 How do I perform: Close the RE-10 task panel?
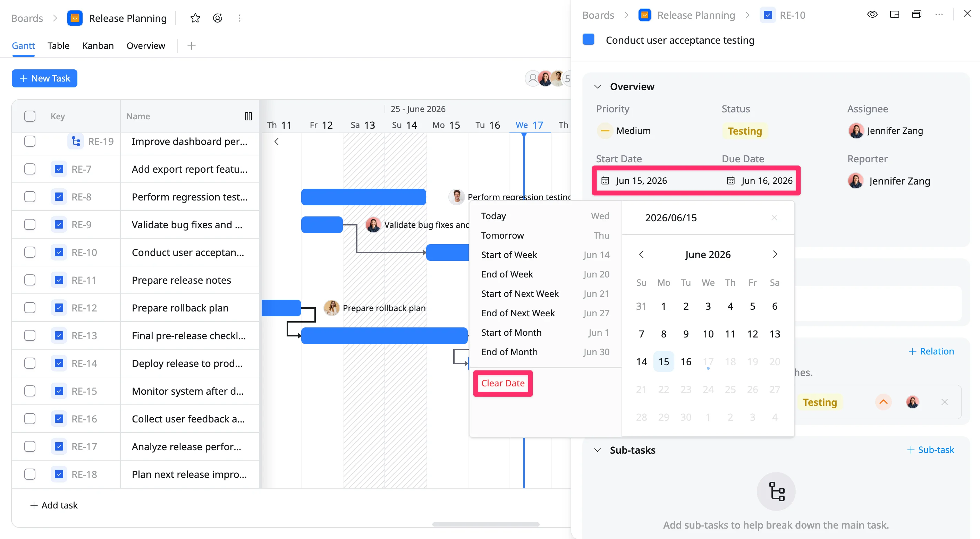coord(968,14)
